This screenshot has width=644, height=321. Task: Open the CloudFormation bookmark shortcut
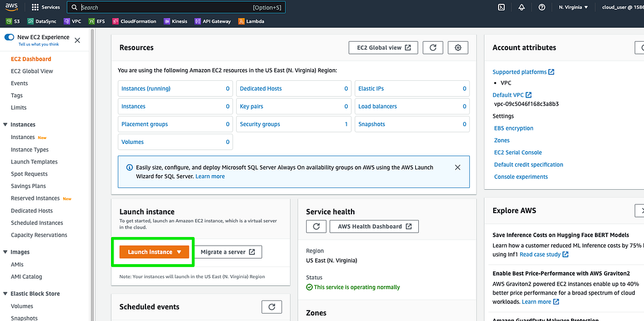point(134,21)
